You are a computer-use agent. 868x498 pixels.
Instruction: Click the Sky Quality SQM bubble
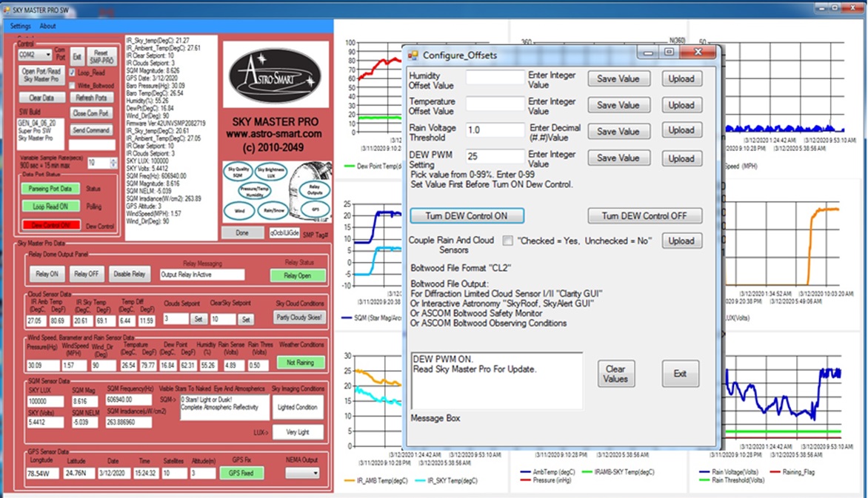click(238, 172)
